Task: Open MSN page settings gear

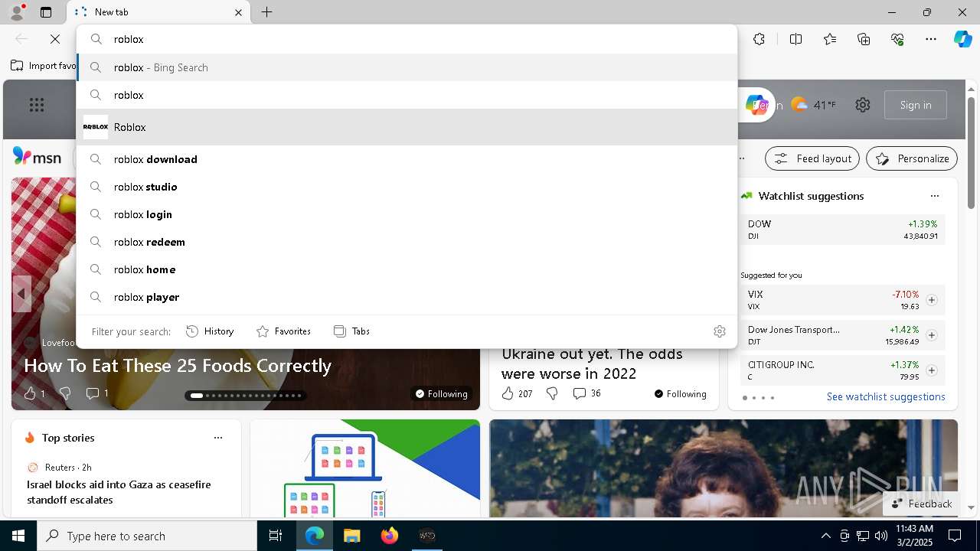Action: (x=863, y=105)
